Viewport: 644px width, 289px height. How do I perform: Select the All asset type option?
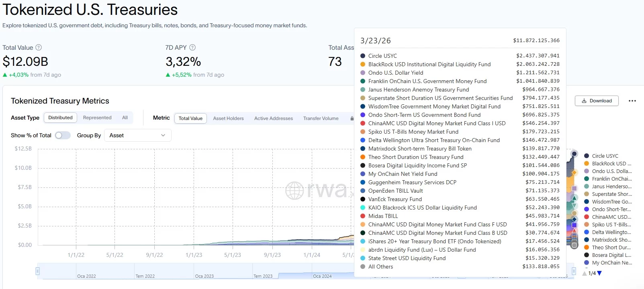(125, 118)
